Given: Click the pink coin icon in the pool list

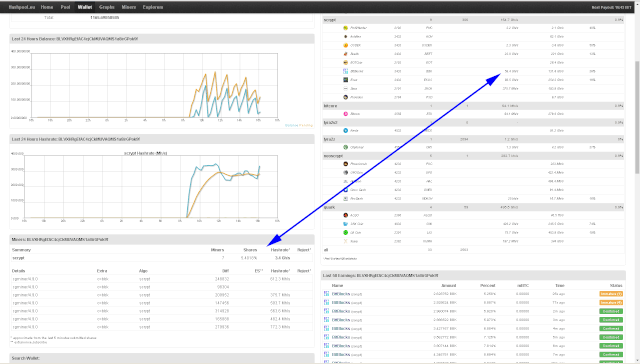Looking at the screenshot, I should pos(345,114).
